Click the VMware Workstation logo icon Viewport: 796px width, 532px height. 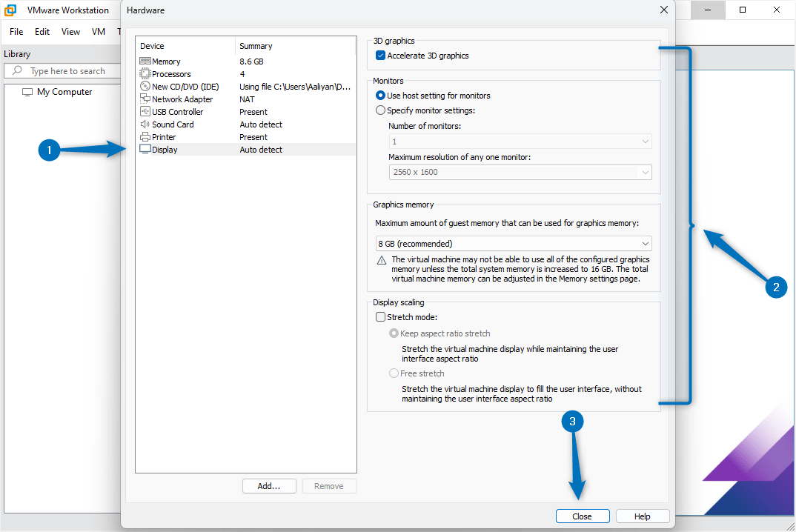click(9, 10)
